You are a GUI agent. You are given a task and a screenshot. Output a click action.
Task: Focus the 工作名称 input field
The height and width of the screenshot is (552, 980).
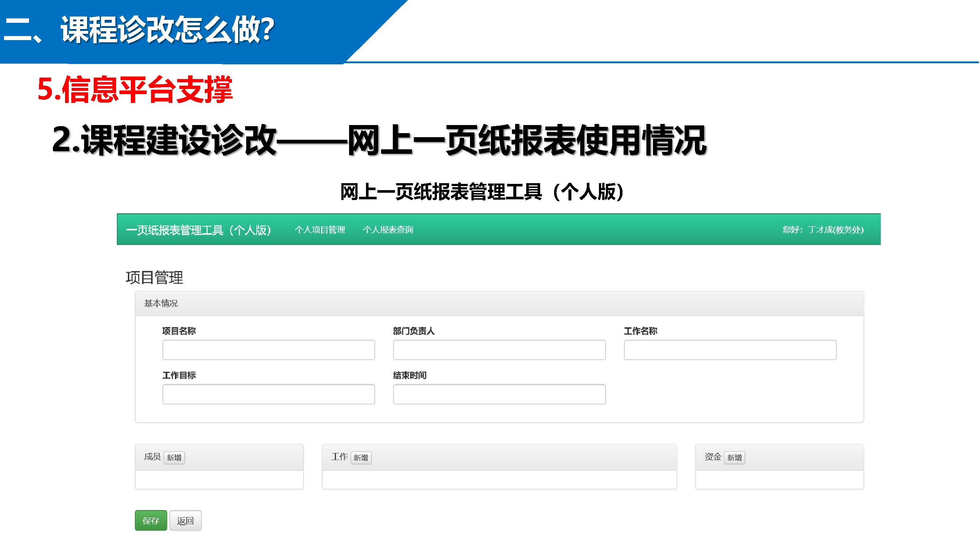(x=730, y=350)
